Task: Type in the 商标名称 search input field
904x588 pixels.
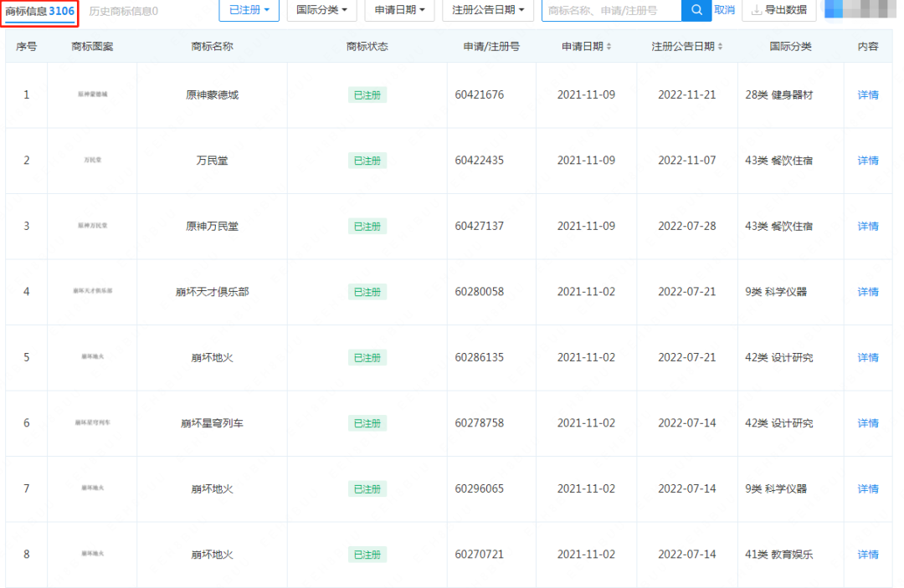Action: tap(611, 10)
